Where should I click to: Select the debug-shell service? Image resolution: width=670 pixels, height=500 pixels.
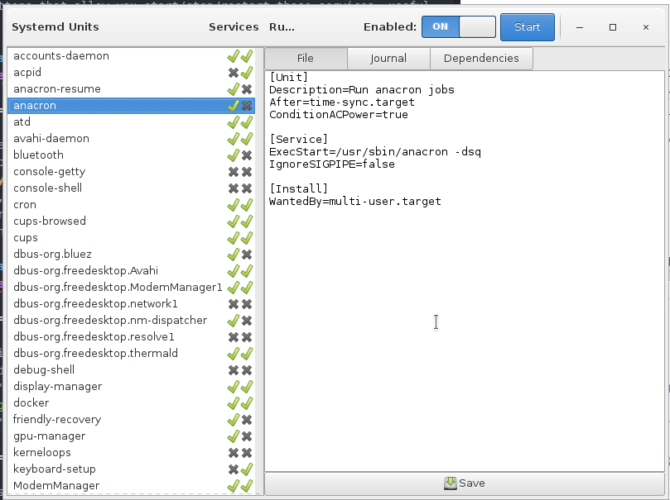click(x=131, y=370)
